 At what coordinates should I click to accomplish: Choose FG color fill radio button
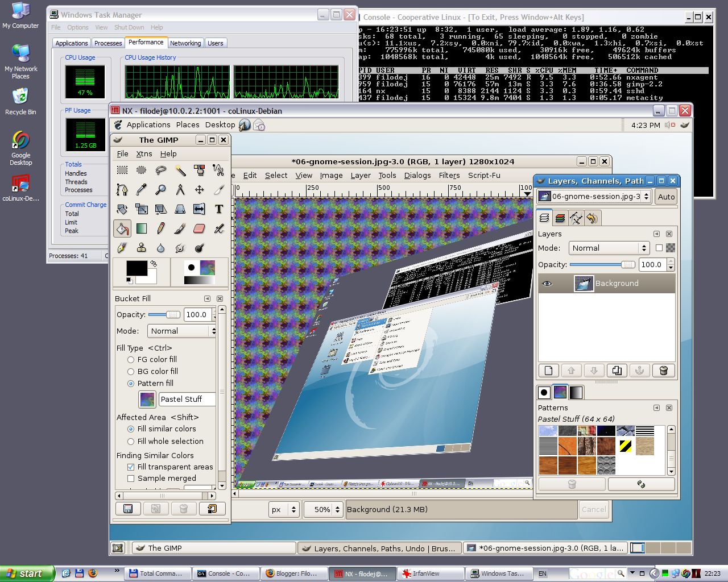click(x=131, y=360)
